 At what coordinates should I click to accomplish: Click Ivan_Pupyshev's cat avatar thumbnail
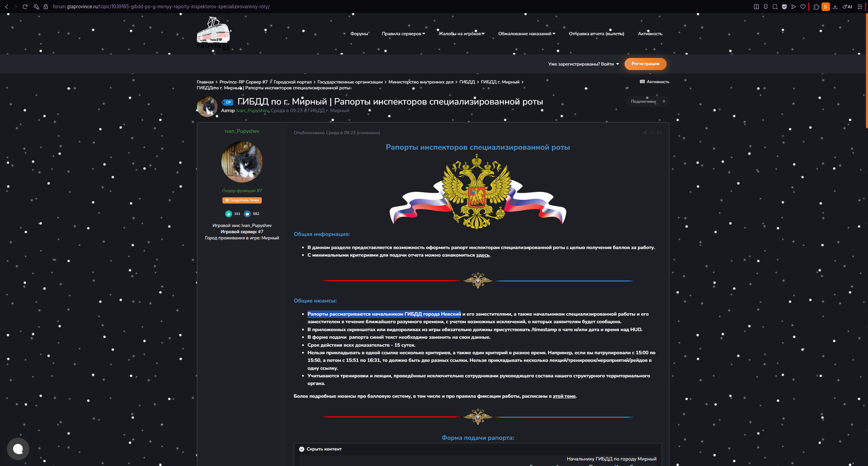pos(207,107)
